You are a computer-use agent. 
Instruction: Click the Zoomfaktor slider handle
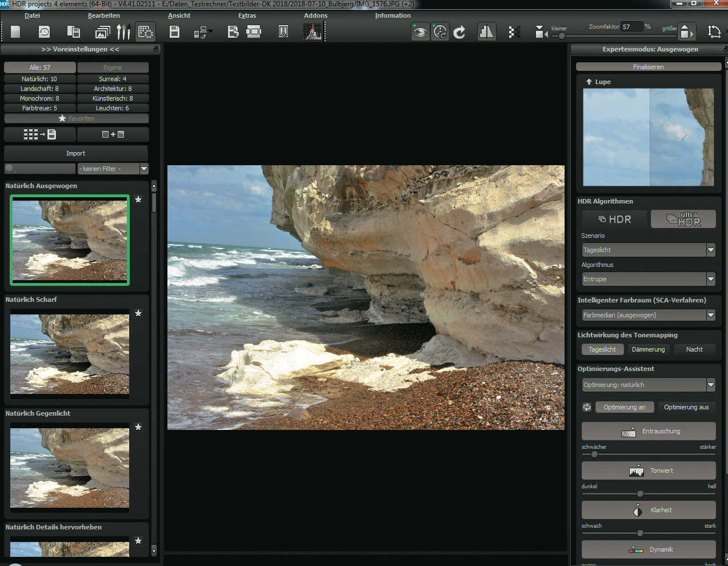coord(562,36)
